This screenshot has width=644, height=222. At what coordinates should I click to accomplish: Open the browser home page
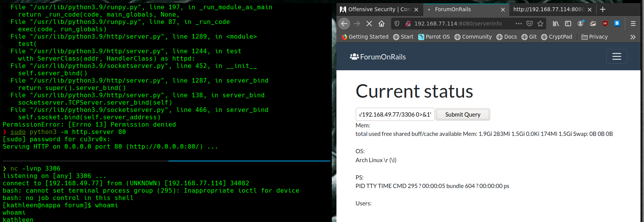pos(382,24)
